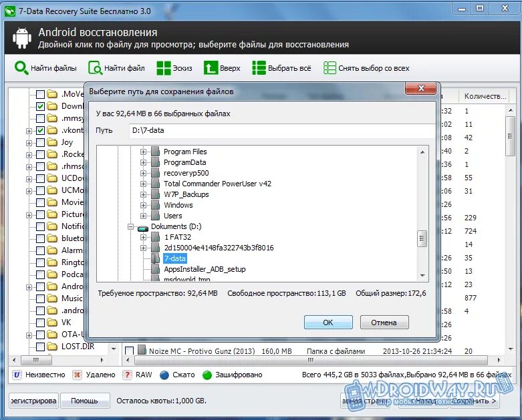Go up a level with the Вверх icon
Screen dimensions: 522x420
pyautogui.click(x=211, y=68)
